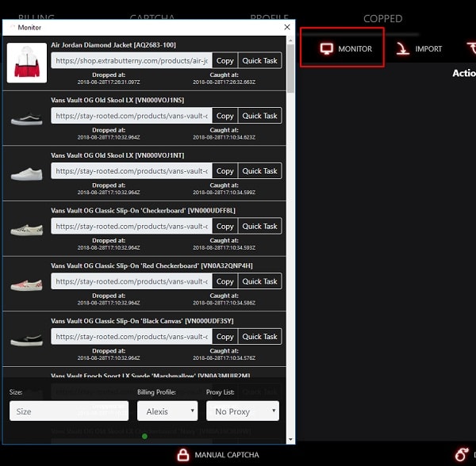This screenshot has height=466, width=476.
Task: Close the Monitor window
Action: click(x=287, y=27)
